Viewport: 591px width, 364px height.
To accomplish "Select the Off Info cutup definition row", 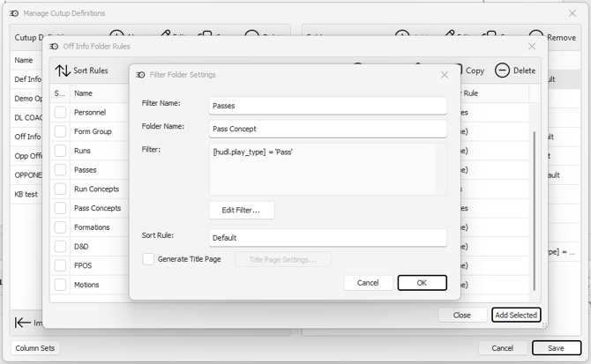I will point(26,137).
